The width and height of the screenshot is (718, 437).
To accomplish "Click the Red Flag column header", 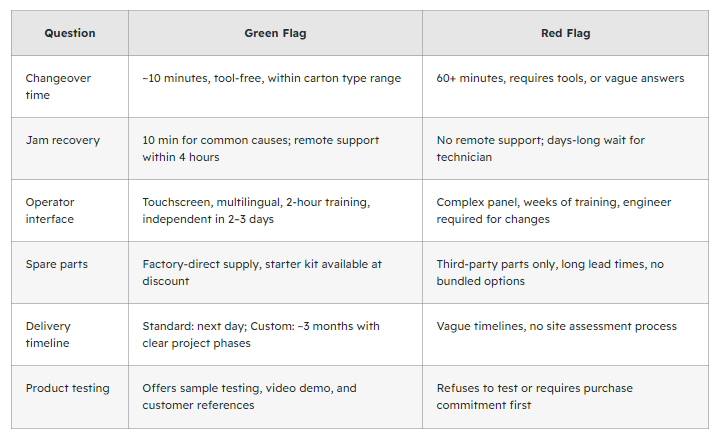I will pos(566,33).
